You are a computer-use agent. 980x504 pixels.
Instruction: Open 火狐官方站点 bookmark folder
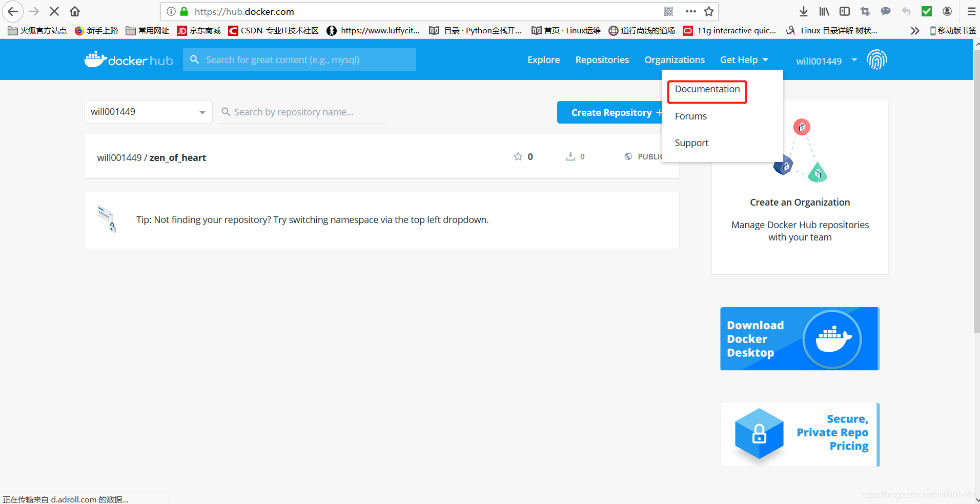[37, 31]
